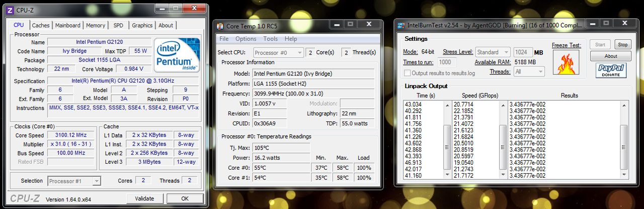This screenshot has width=644, height=209.
Task: Click the TDP 55.0 watts value in Core Temp
Action: [357, 123]
